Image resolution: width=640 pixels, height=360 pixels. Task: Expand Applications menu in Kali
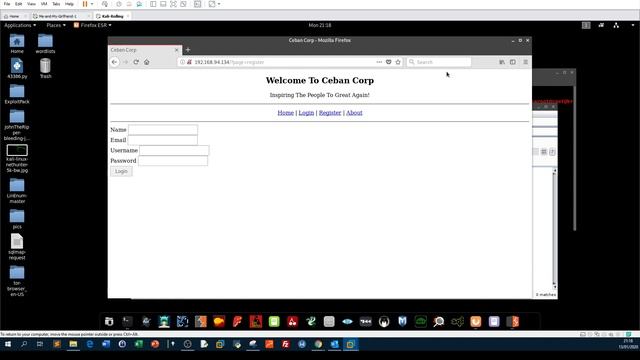coord(20,25)
